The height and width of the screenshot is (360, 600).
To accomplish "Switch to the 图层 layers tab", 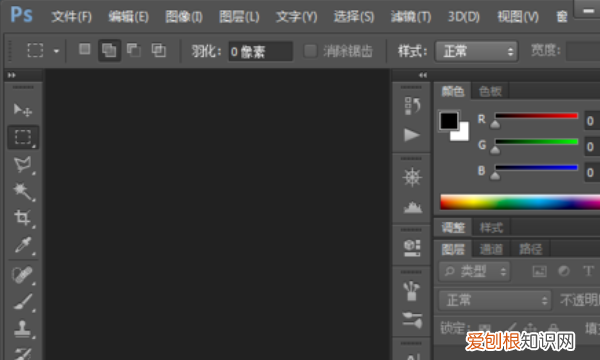I will [453, 249].
